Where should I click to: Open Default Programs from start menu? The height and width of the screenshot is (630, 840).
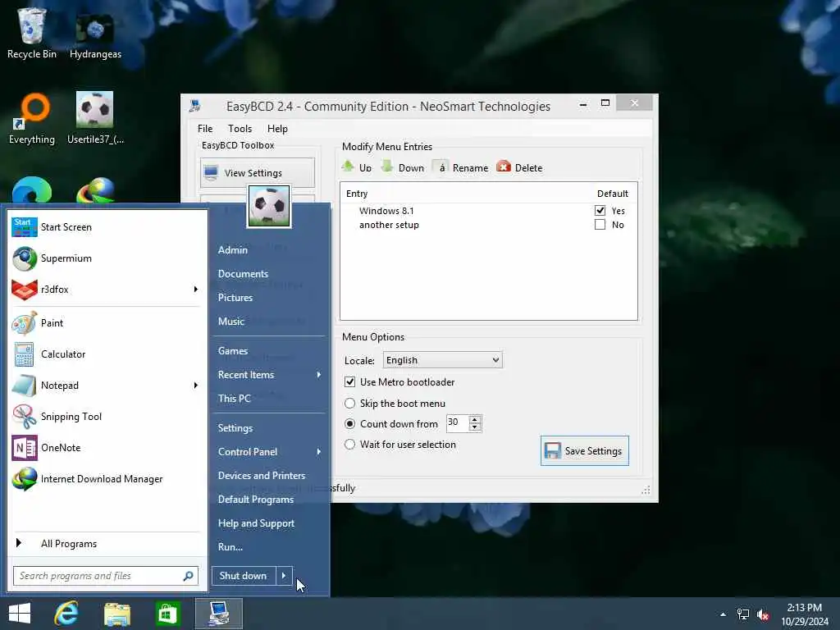[x=256, y=500]
